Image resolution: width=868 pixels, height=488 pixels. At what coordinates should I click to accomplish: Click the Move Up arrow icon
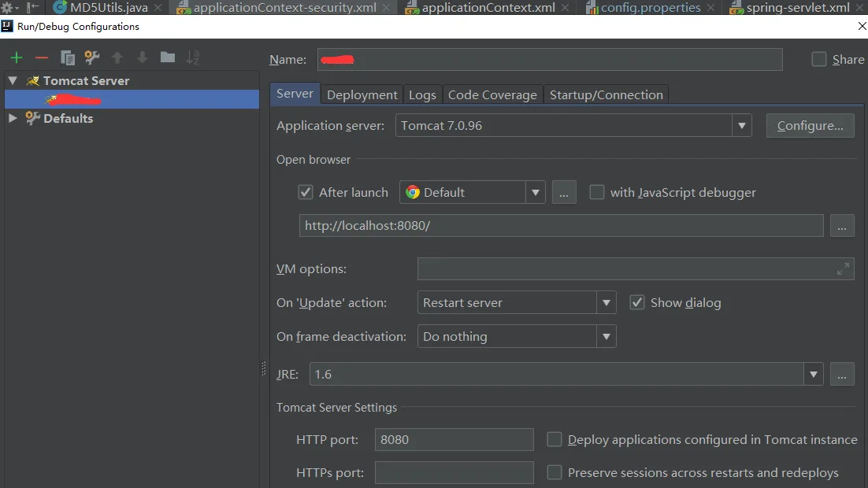117,57
